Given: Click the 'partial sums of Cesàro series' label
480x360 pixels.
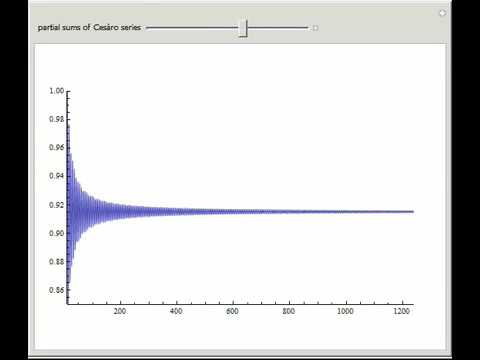Looking at the screenshot, I should 89,28.
